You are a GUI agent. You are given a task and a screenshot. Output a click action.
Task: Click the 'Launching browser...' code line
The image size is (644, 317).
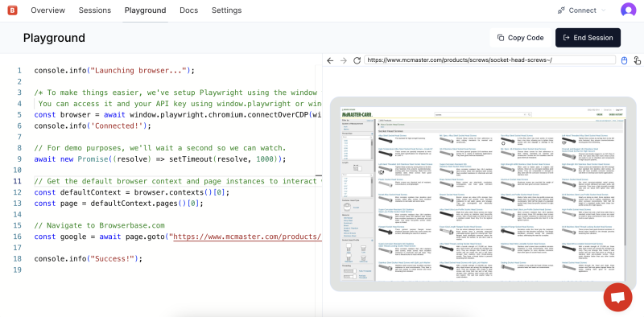click(114, 70)
